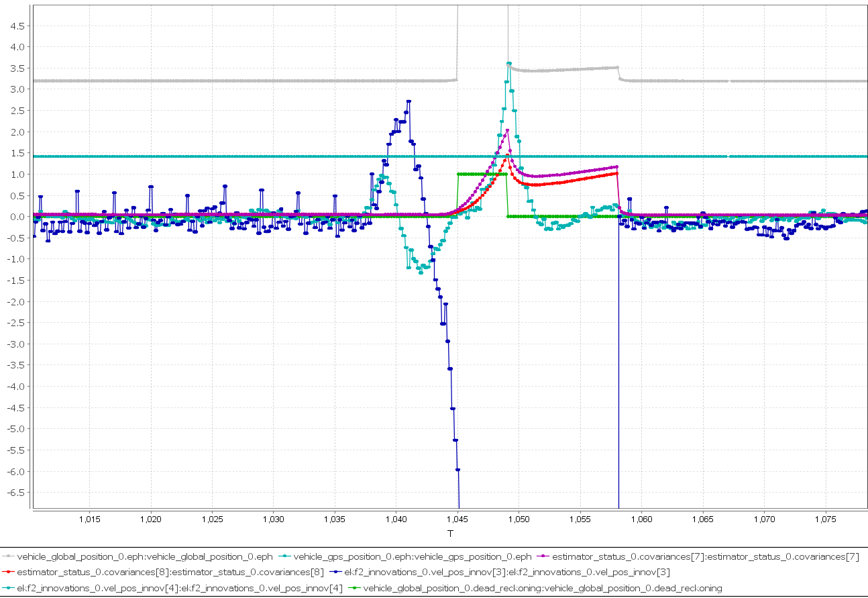Click the -4.0 y-axis tick label
Screen dimensions: 868x598
tap(17, 387)
